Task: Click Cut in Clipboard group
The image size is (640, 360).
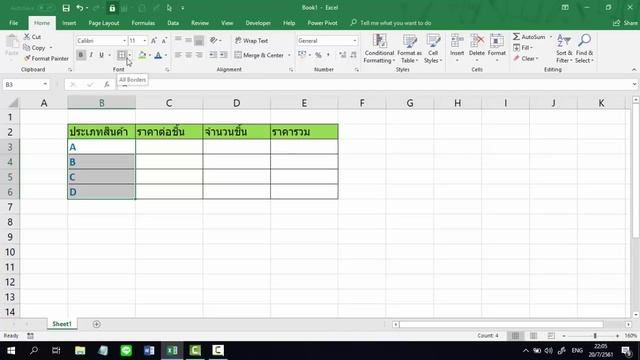Action: pyautogui.click(x=32, y=37)
